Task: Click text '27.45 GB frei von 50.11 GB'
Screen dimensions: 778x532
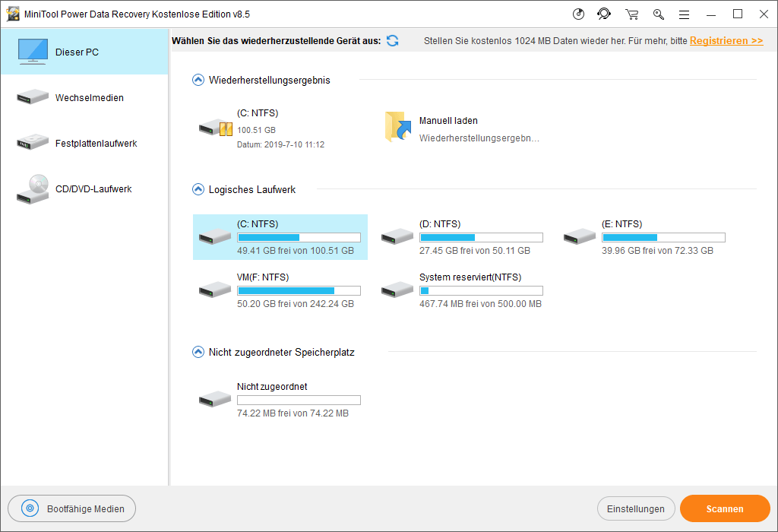Action: coord(474,251)
